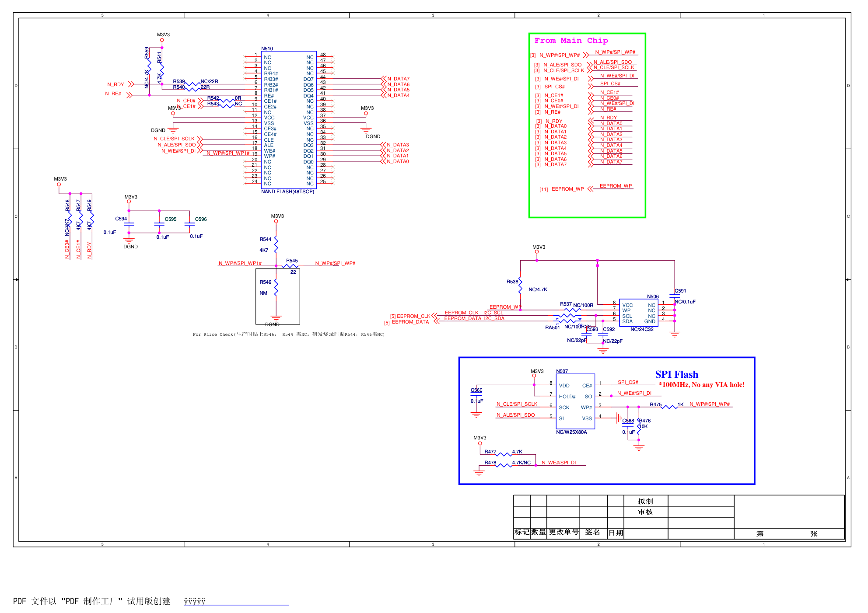Click 'NC/4.7K' value beside R538
868x613 pixels.
point(538,289)
